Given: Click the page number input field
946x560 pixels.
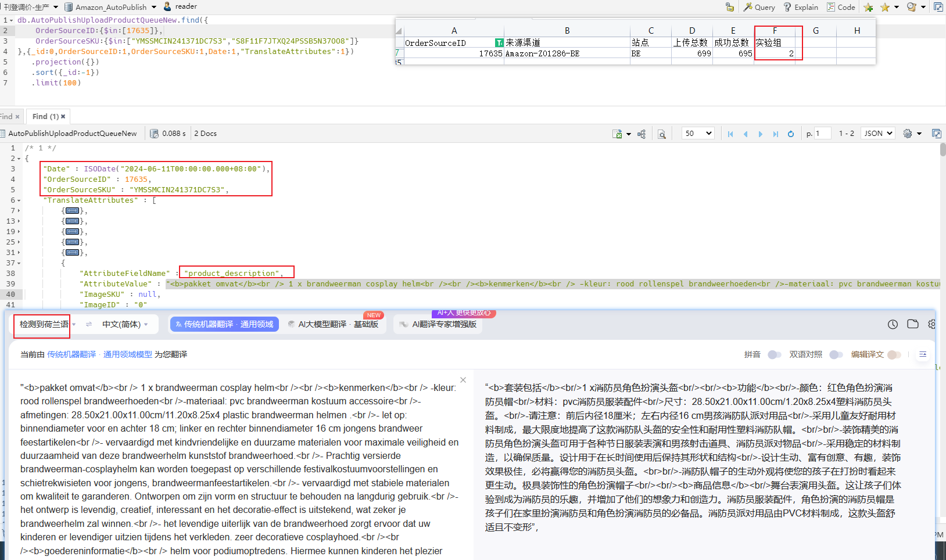Looking at the screenshot, I should pos(823,134).
